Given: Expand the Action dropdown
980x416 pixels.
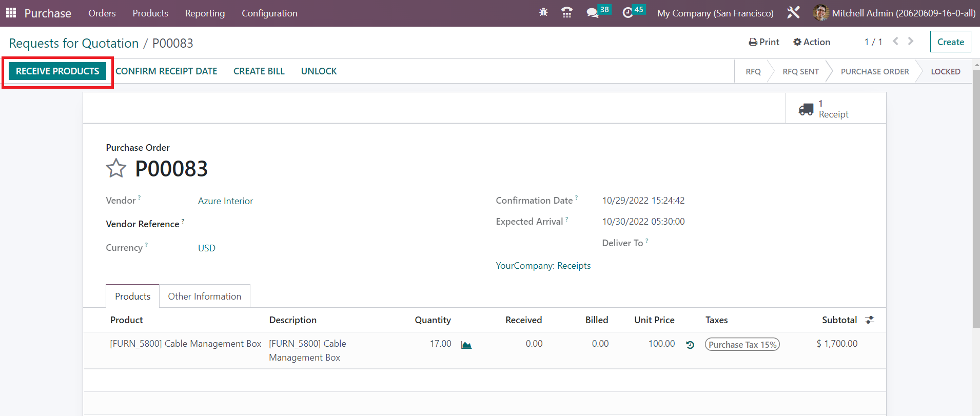Looking at the screenshot, I should pyautogui.click(x=812, y=42).
